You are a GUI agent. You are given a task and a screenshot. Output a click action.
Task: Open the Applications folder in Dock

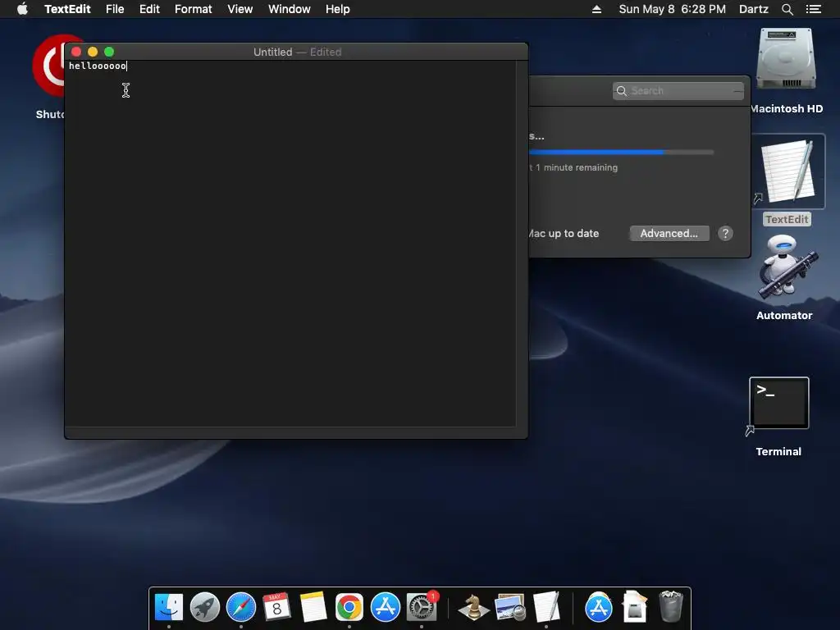598,607
